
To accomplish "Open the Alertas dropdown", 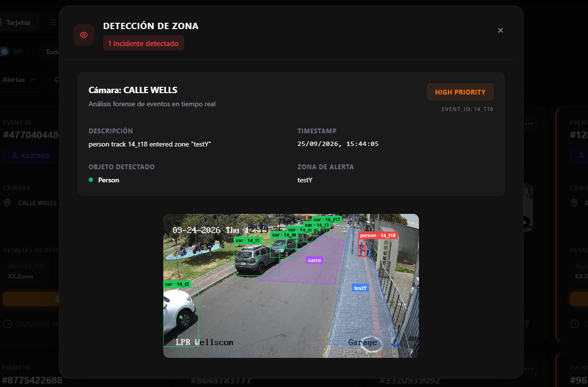I will (20, 80).
